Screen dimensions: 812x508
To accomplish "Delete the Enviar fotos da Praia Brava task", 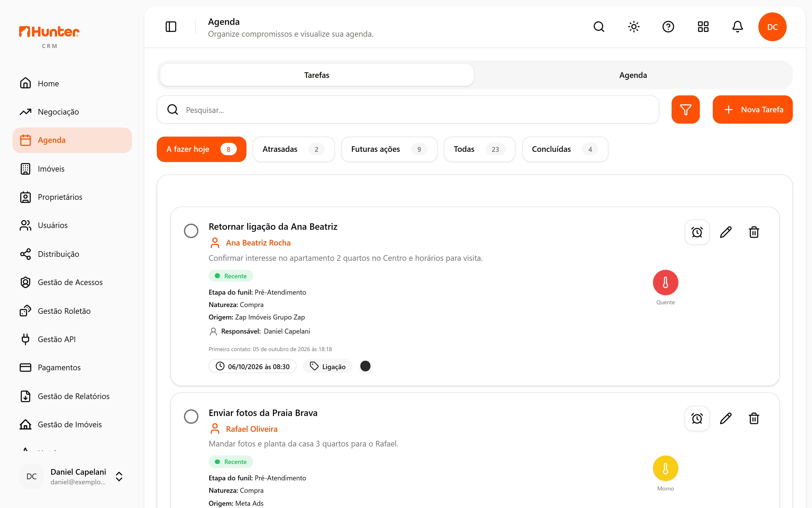I will coord(754,418).
